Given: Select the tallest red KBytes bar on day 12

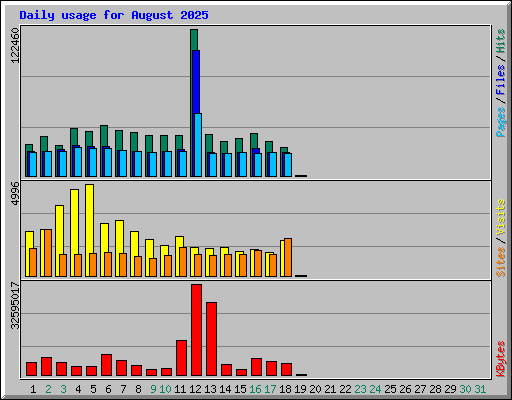Looking at the screenshot, I should pyautogui.click(x=196, y=330).
